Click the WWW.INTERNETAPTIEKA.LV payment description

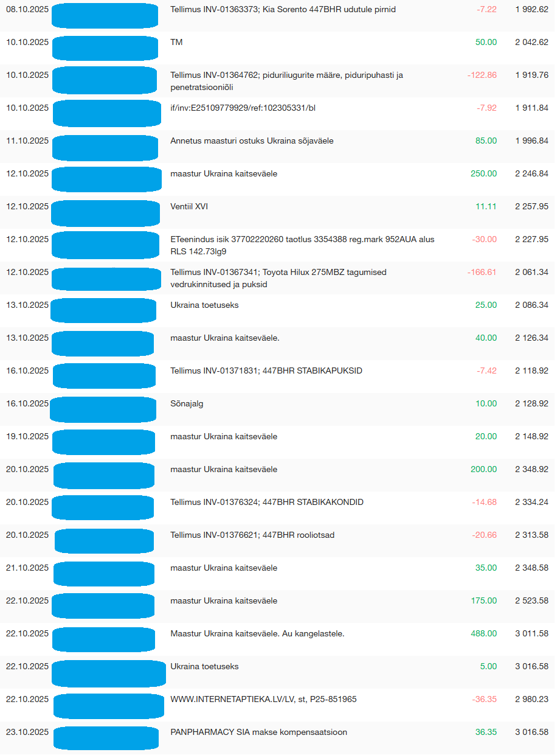coord(263,700)
